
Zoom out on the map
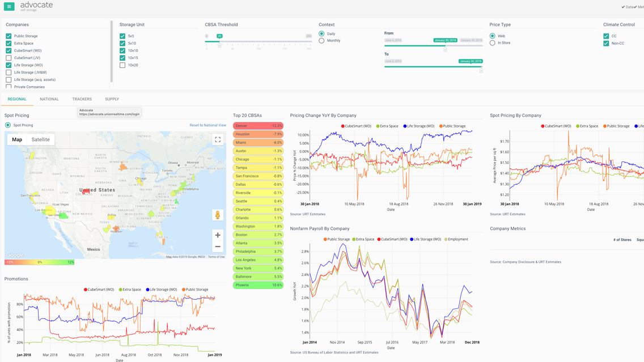218,246
